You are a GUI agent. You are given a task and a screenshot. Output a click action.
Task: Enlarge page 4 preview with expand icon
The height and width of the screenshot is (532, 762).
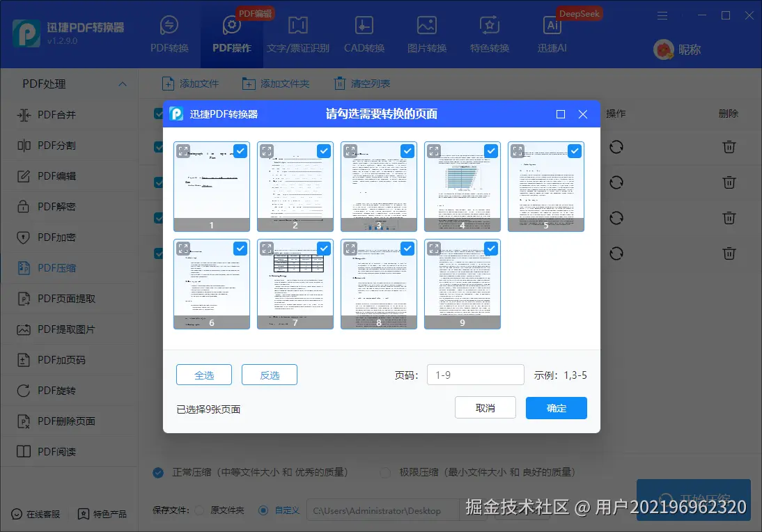(434, 151)
